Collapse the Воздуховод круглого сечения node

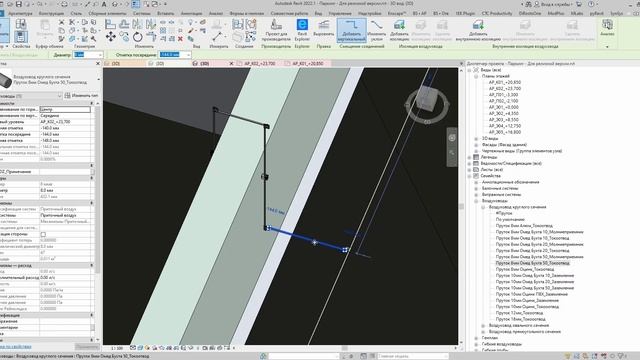coord(483,207)
